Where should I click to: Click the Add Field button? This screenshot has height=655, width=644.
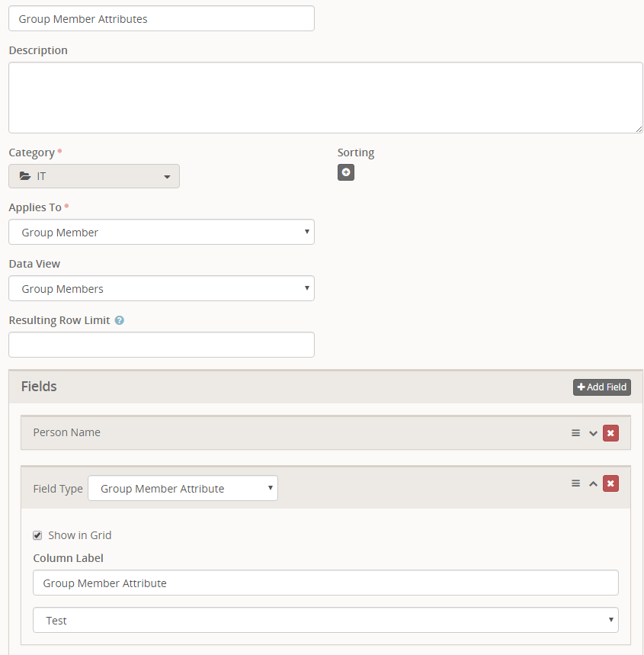pyautogui.click(x=602, y=387)
